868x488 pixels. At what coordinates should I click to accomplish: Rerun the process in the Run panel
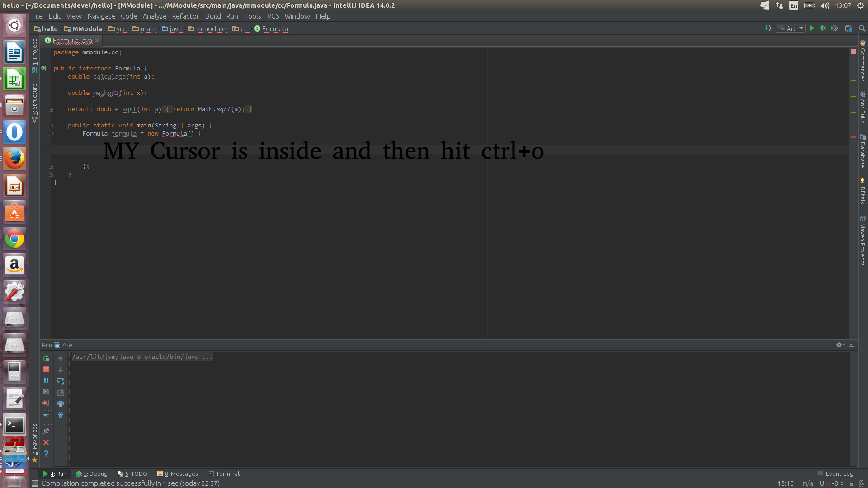pyautogui.click(x=46, y=358)
